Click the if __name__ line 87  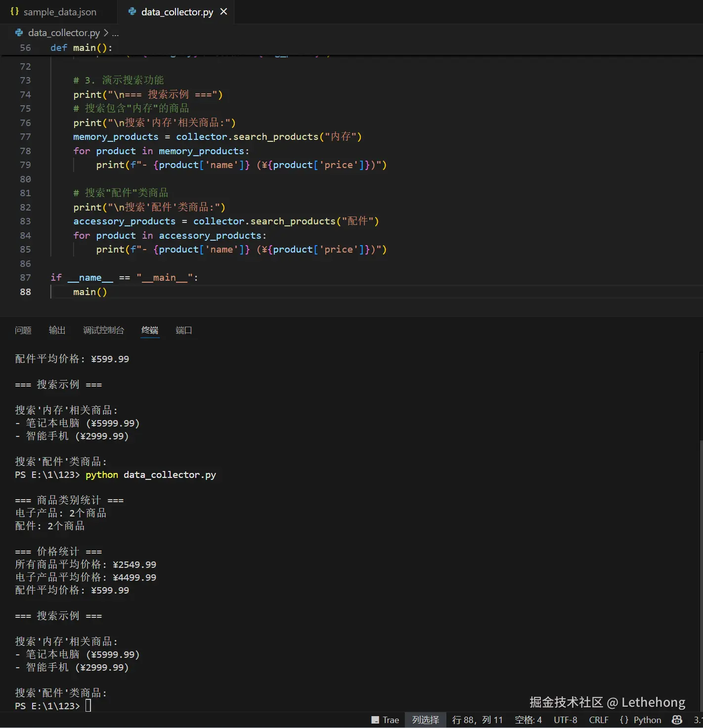point(124,278)
